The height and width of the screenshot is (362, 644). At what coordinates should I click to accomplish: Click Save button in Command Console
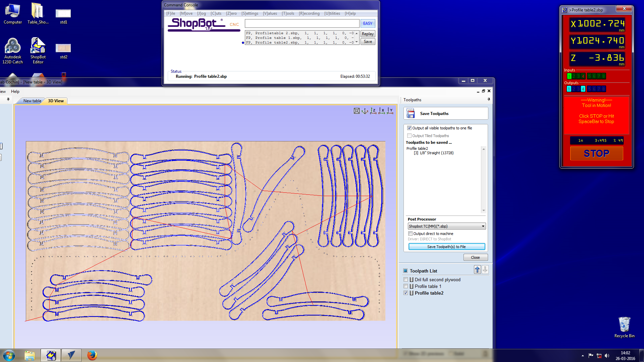coord(368,42)
